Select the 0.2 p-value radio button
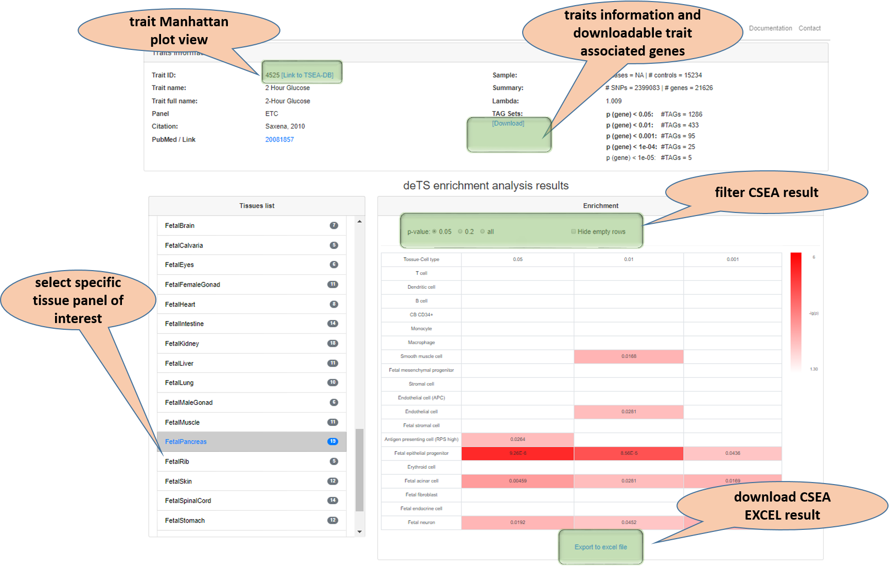Viewport: 889px width, 588px height. pyautogui.click(x=460, y=231)
